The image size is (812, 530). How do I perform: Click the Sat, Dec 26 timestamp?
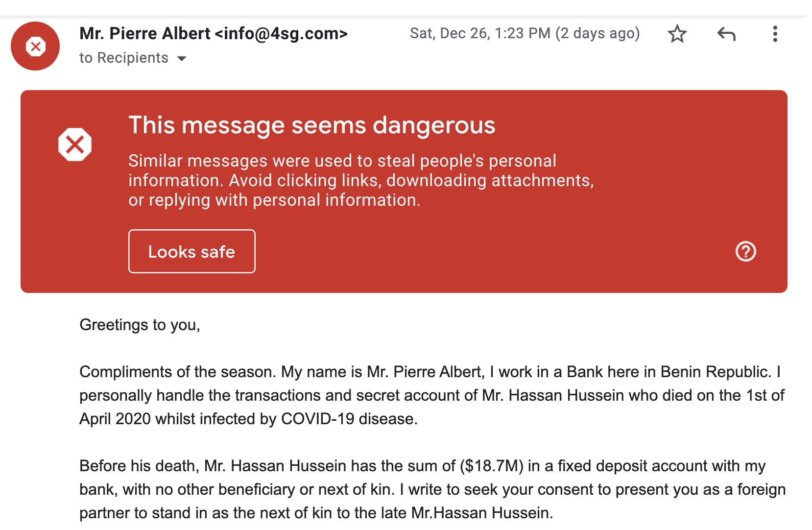480,33
